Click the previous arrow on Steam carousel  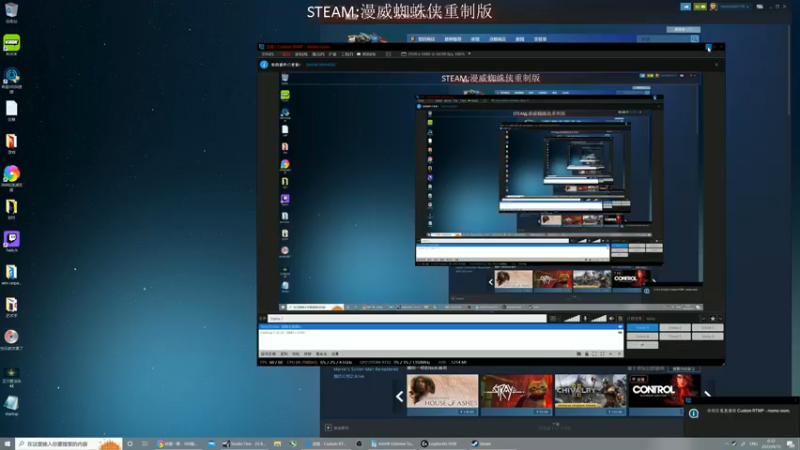point(399,396)
